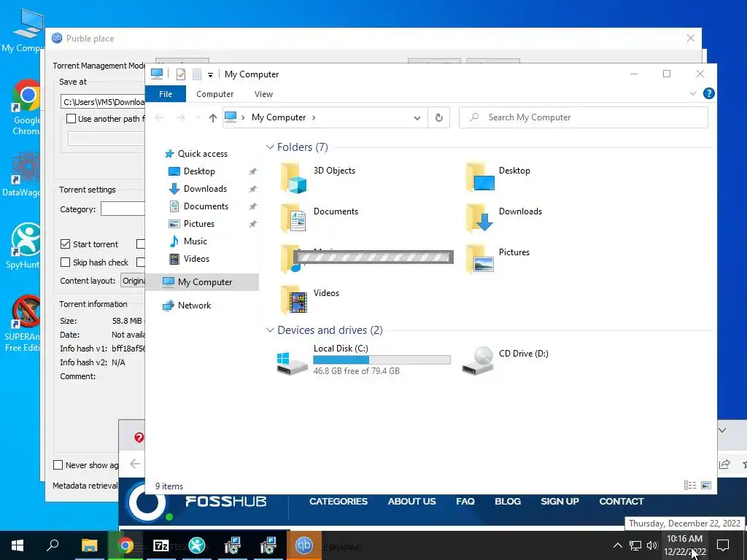This screenshot has width=747, height=560.
Task: Click CONTACT on FossHub page
Action: 622,502
